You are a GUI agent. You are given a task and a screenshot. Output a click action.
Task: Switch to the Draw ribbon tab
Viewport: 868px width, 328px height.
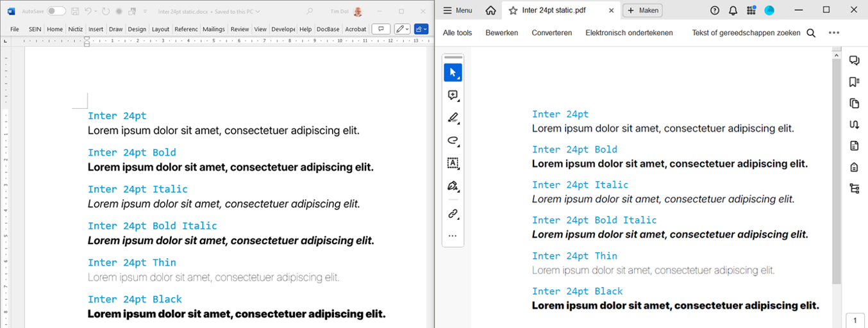click(115, 29)
